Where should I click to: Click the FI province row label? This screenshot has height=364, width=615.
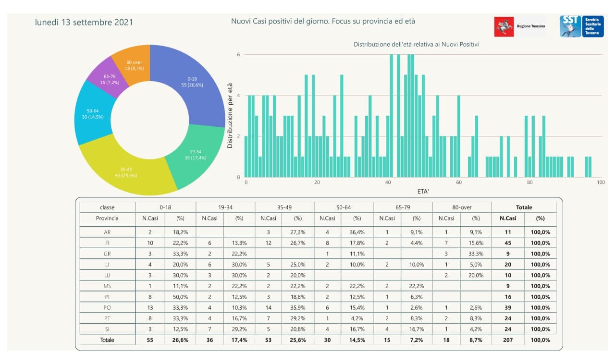(107, 243)
